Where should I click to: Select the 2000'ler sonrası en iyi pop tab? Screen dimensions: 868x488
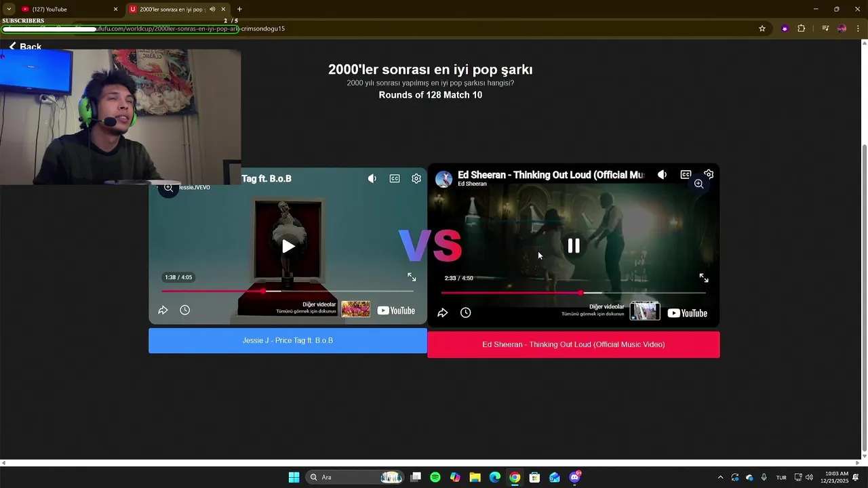pyautogui.click(x=171, y=9)
